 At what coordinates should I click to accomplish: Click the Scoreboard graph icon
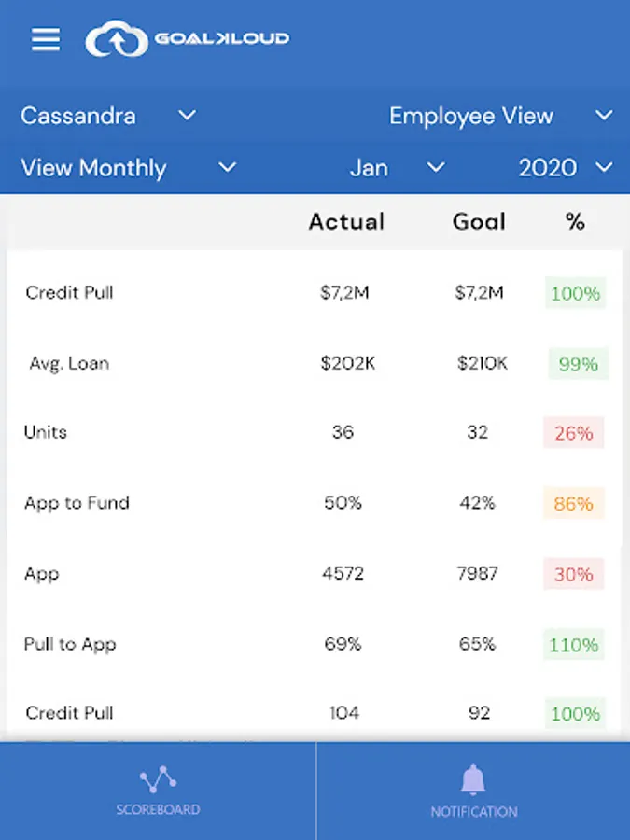[158, 779]
